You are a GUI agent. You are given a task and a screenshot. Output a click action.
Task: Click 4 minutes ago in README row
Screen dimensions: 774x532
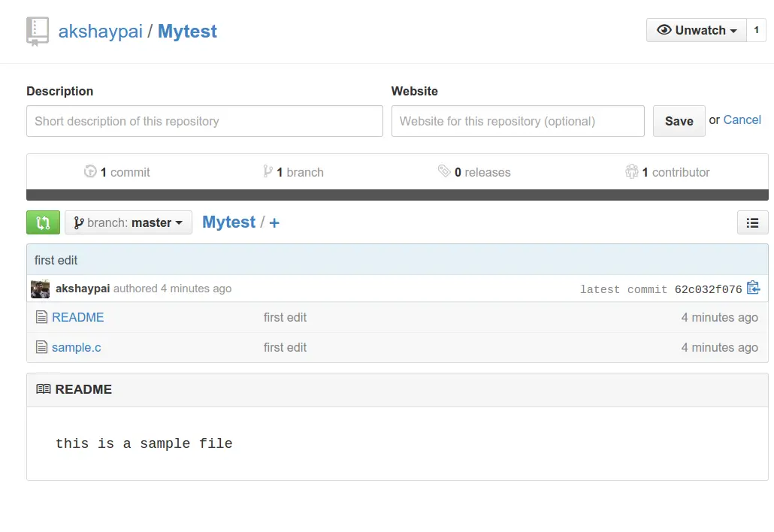719,317
